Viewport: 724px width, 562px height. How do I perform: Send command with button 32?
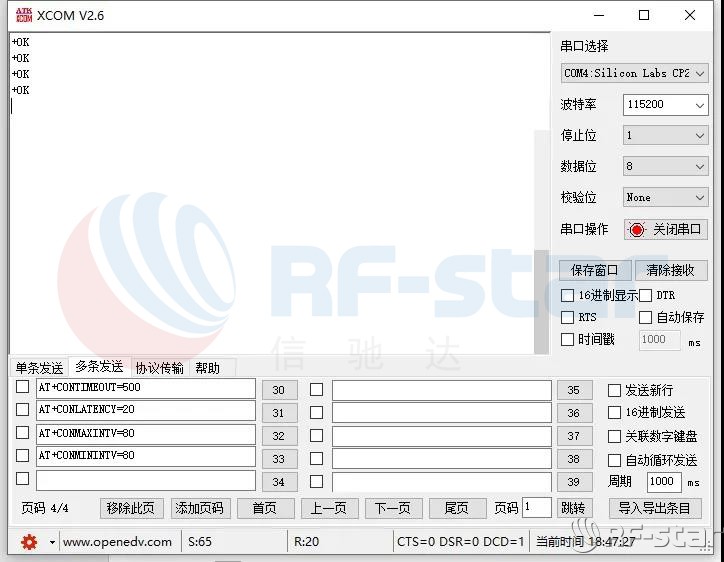coord(279,436)
